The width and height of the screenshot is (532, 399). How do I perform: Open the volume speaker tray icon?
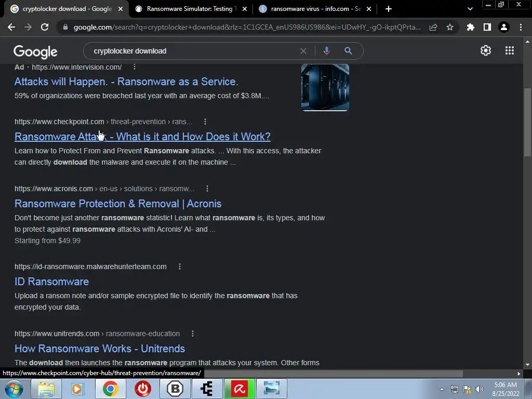point(480,389)
